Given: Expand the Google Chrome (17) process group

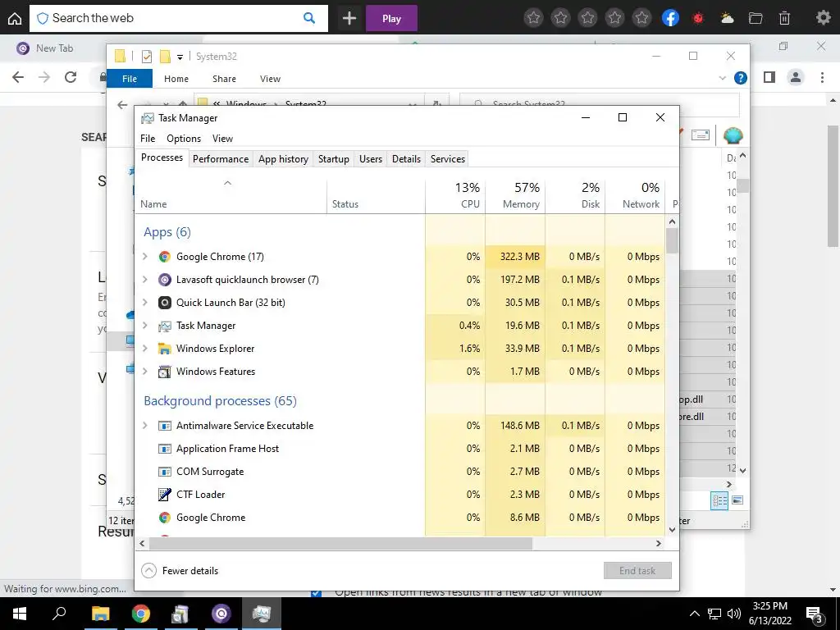Looking at the screenshot, I should [x=144, y=257].
